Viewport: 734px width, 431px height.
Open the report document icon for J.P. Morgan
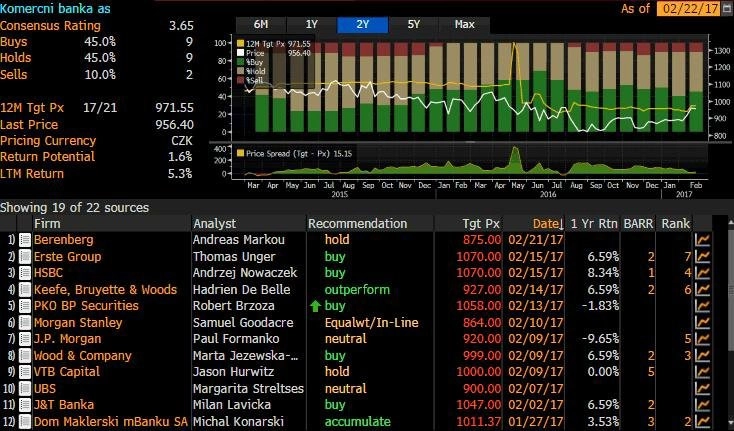25,339
